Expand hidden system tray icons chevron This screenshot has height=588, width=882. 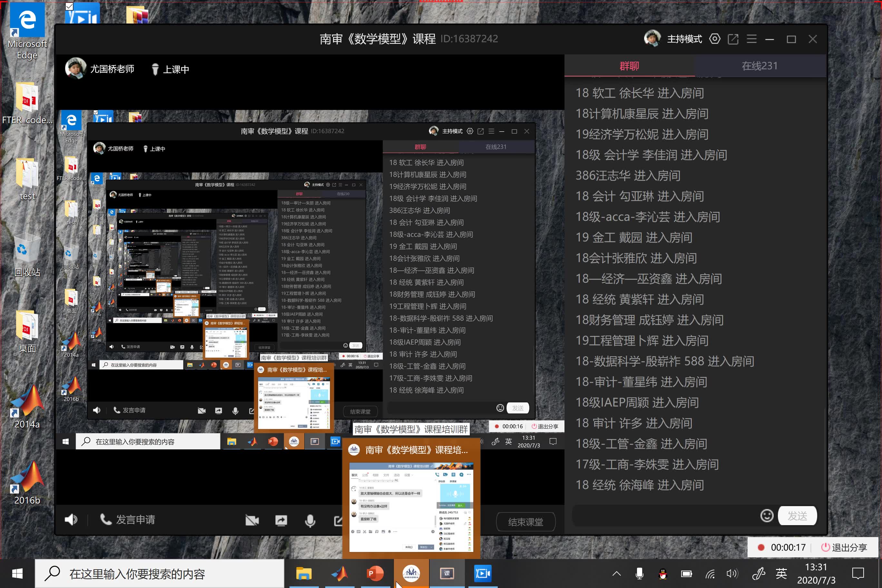(x=616, y=573)
